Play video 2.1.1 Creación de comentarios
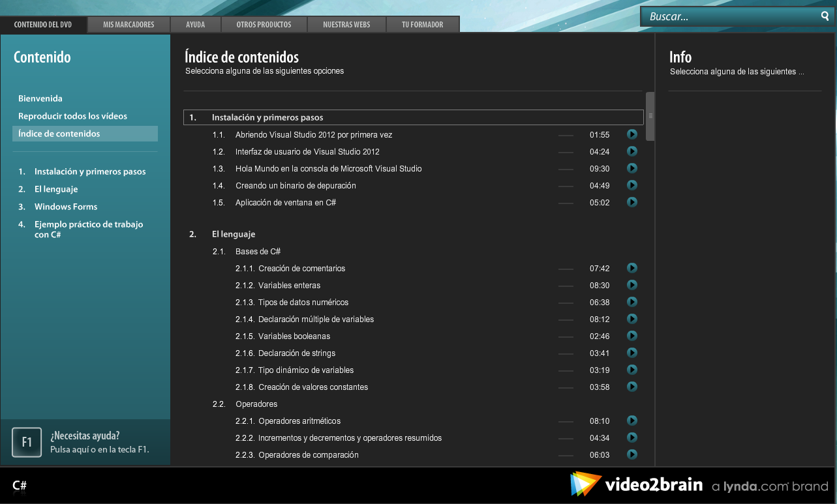The width and height of the screenshot is (837, 504). pyautogui.click(x=632, y=268)
